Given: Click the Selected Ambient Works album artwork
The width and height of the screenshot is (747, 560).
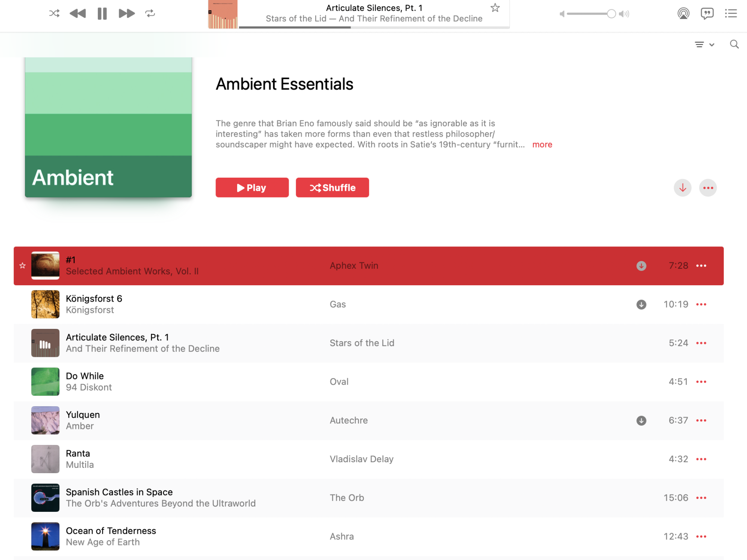Looking at the screenshot, I should 45,266.
